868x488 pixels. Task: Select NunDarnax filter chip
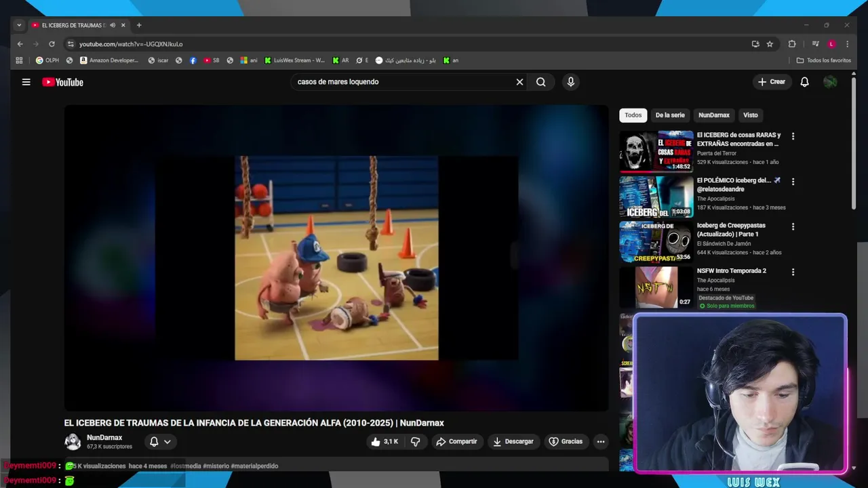point(714,115)
